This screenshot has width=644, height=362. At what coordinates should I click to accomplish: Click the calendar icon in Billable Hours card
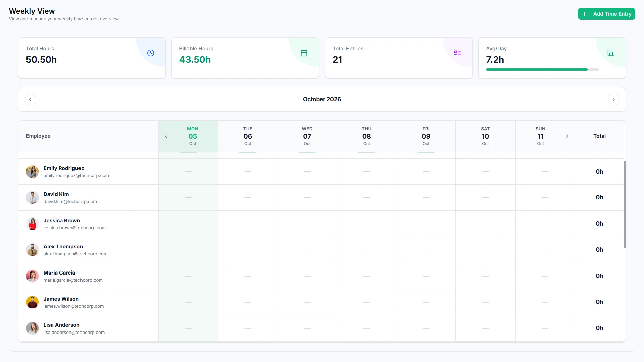click(x=304, y=53)
